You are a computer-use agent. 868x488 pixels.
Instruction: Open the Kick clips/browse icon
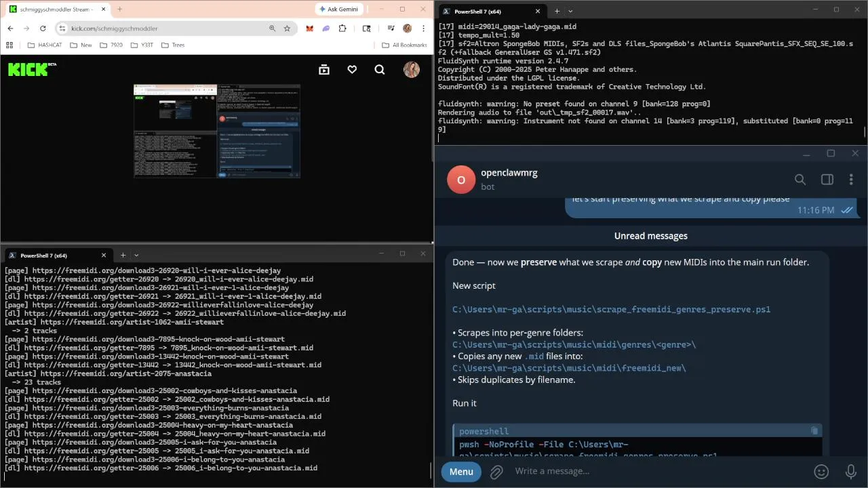coord(324,69)
